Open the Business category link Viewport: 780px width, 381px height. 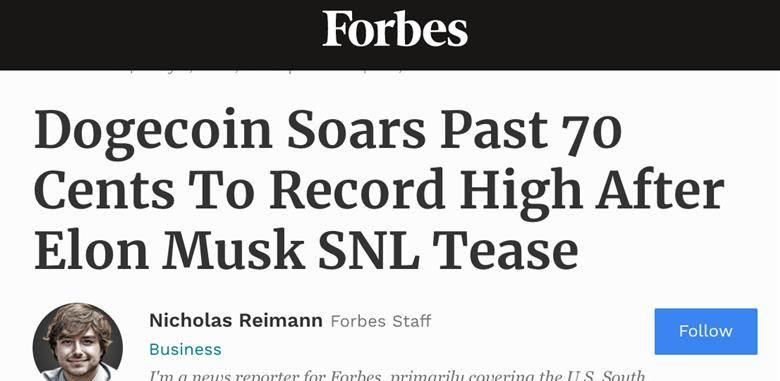(185, 350)
